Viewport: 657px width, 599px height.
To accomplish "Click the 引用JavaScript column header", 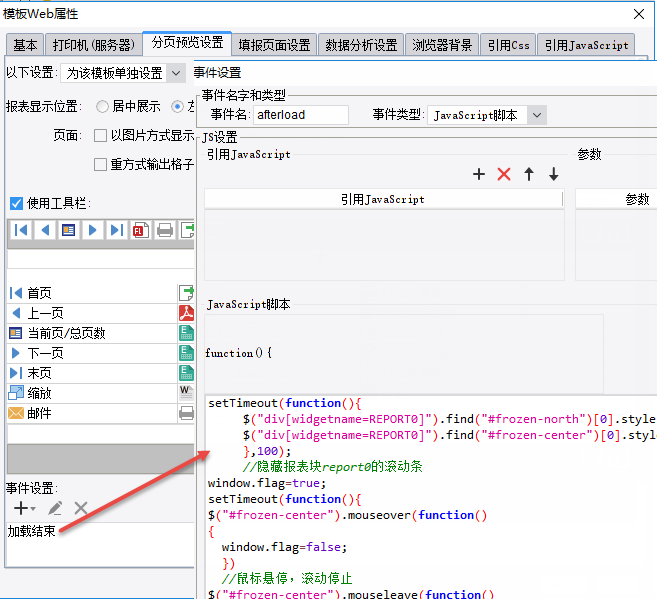I will point(383,199).
